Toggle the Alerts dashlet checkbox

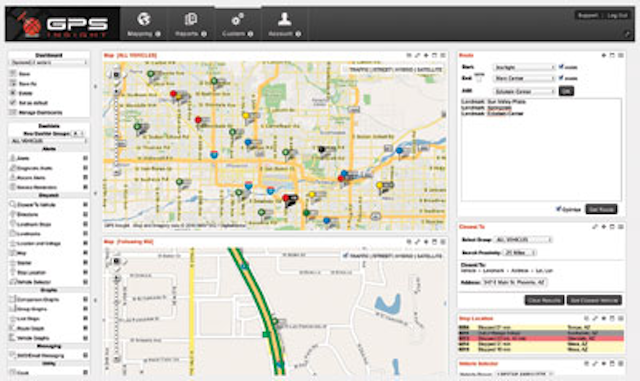point(85,158)
